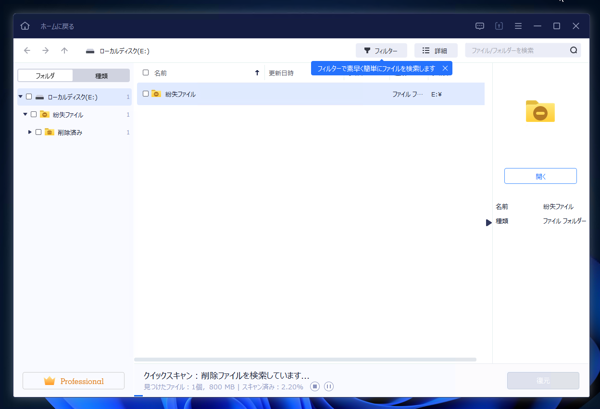Select ローカルディスク(E:) in the tree

72,97
